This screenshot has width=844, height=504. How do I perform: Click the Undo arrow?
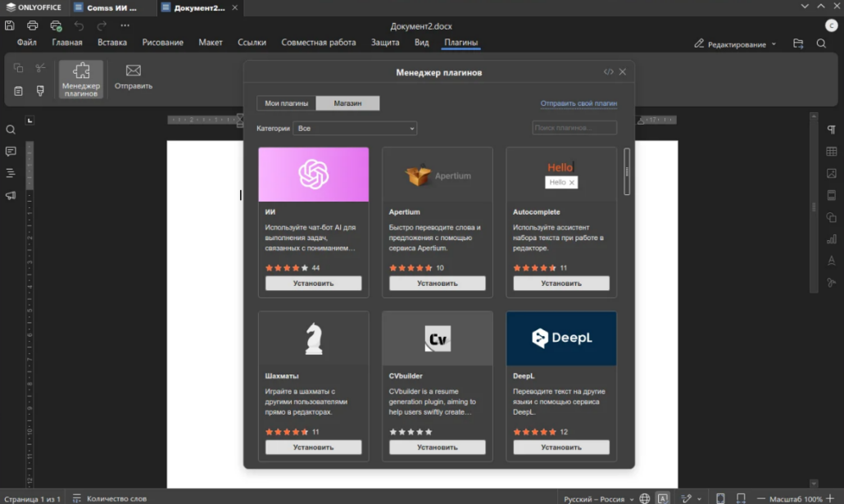pos(79,25)
